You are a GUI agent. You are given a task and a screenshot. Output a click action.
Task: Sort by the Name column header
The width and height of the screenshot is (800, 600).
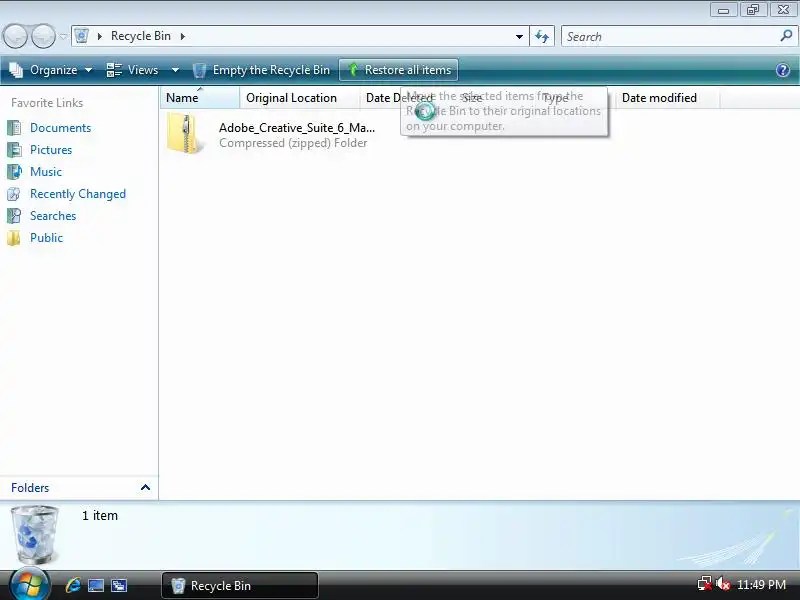[x=199, y=97]
